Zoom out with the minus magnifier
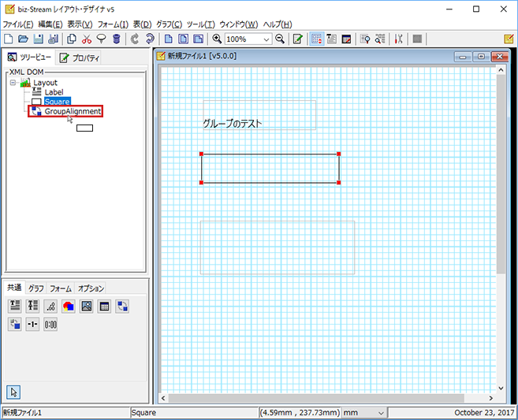The width and height of the screenshot is (518, 420). pyautogui.click(x=280, y=39)
